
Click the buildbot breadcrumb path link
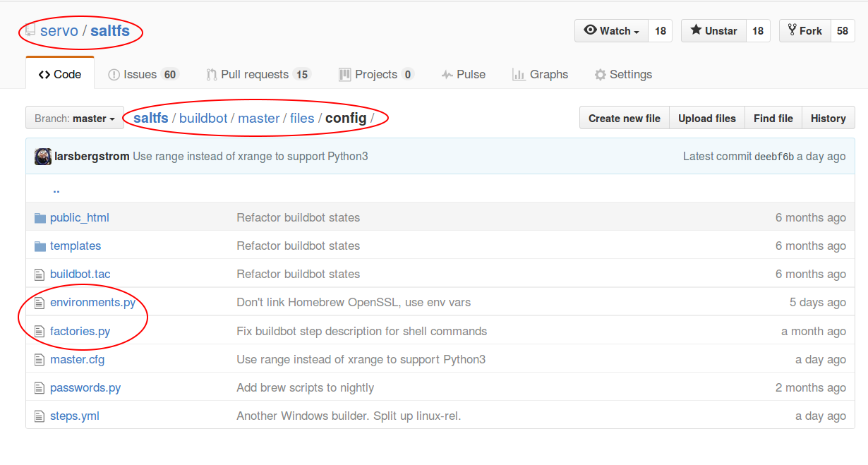[x=203, y=118]
